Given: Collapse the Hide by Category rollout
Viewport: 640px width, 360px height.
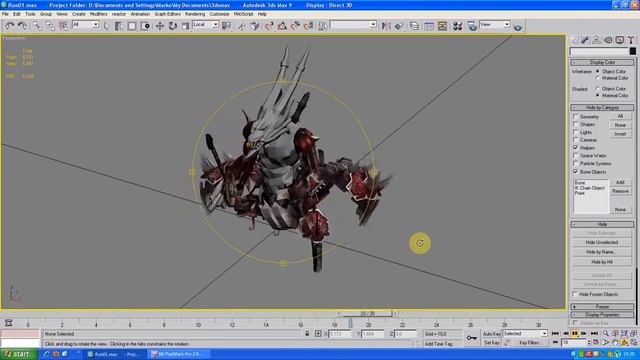Looking at the screenshot, I should (x=602, y=107).
